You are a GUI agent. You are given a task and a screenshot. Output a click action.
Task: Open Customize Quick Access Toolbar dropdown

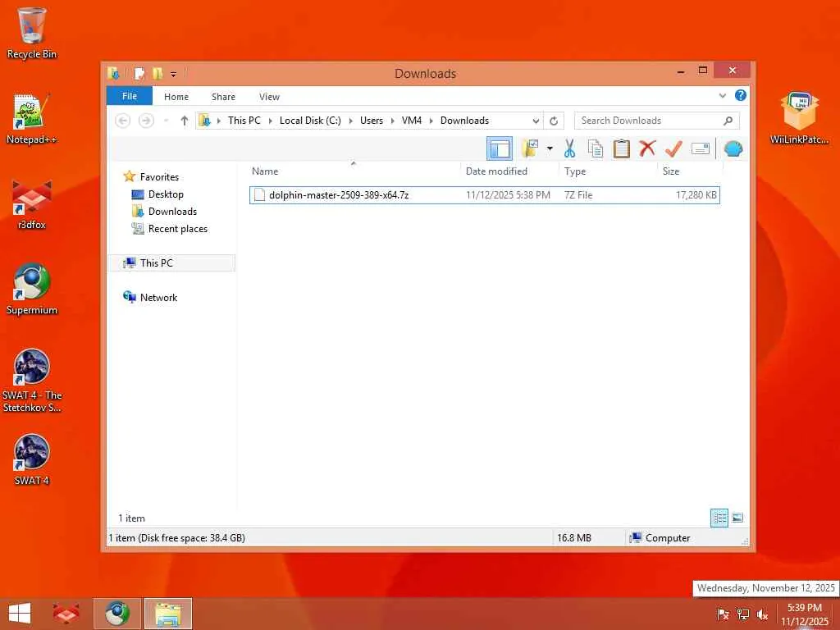click(173, 74)
